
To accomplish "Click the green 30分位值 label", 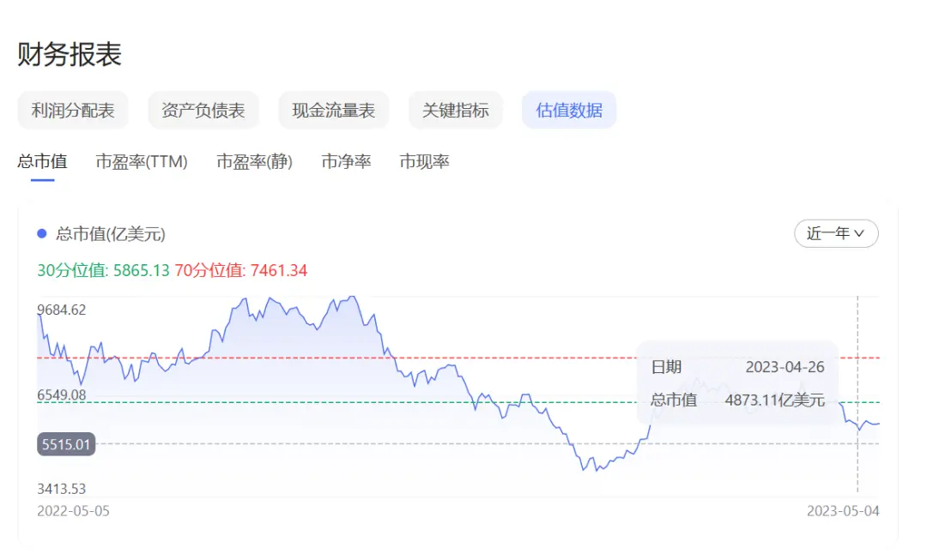I will [x=103, y=271].
